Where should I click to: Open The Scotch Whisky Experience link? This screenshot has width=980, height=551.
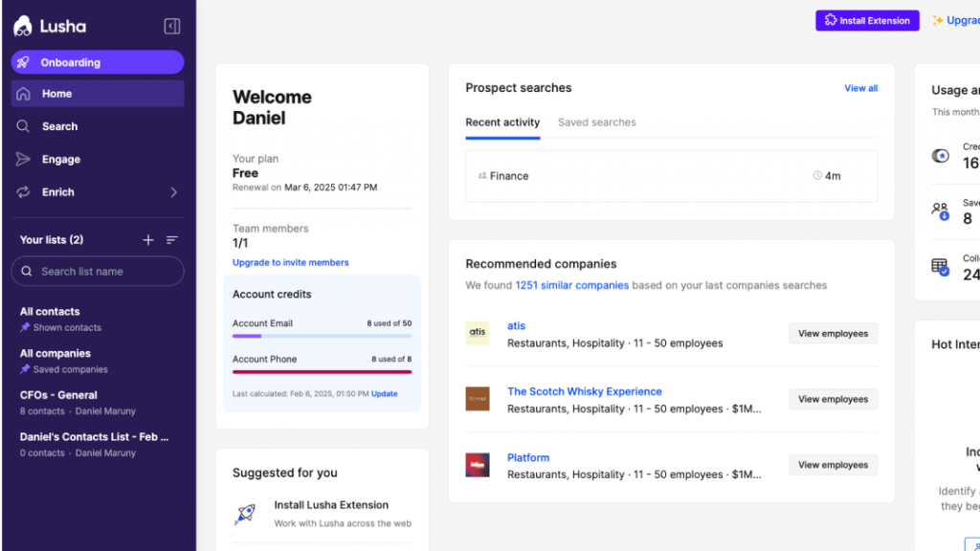click(585, 391)
